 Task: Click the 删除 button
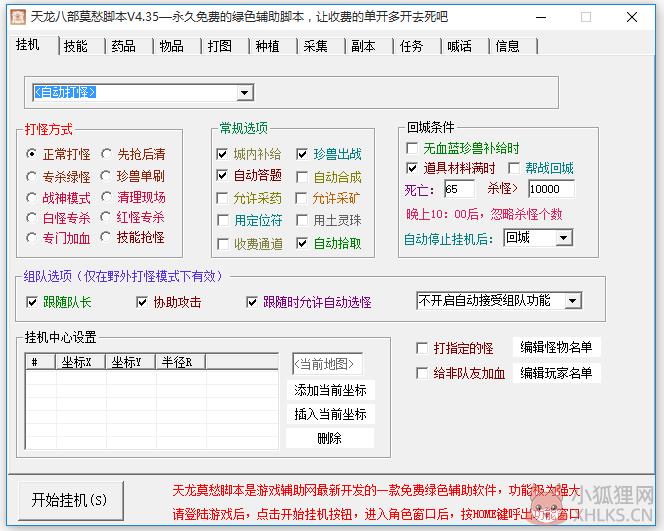coord(330,438)
